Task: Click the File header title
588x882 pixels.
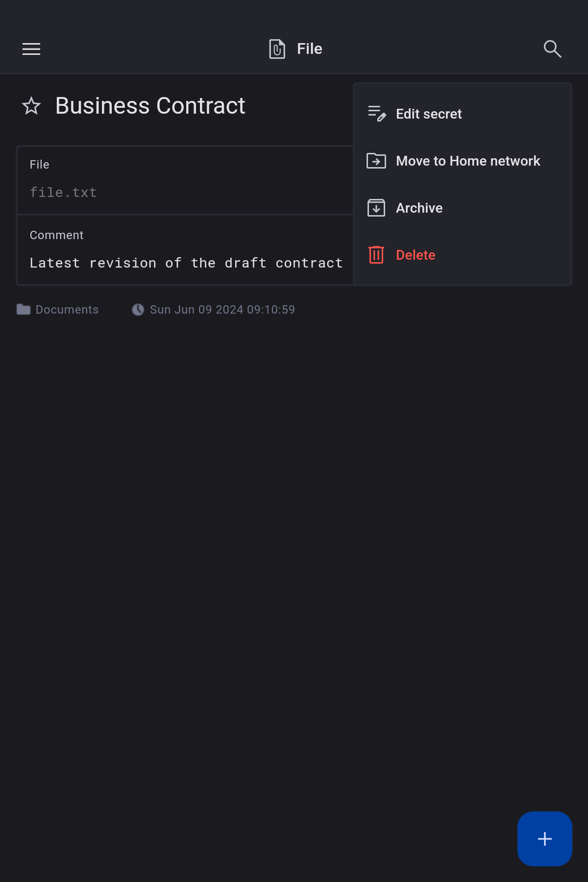Action: [x=310, y=49]
